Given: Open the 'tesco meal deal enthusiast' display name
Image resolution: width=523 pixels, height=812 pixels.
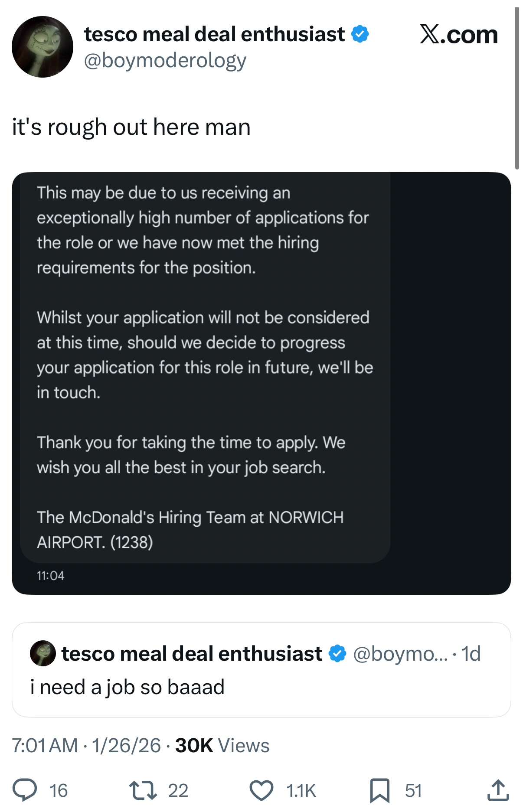Looking at the screenshot, I should point(215,34).
